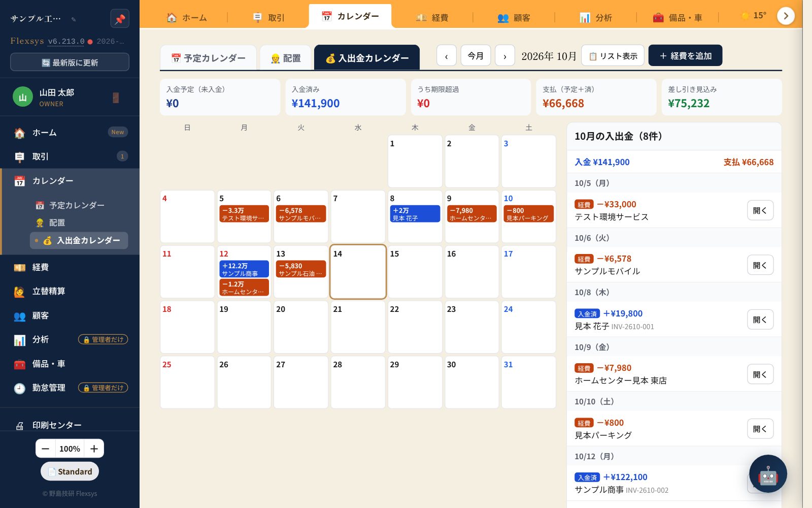This screenshot has width=812, height=508.
Task: Click the weather 15° indicator in top bar
Action: 754,16
